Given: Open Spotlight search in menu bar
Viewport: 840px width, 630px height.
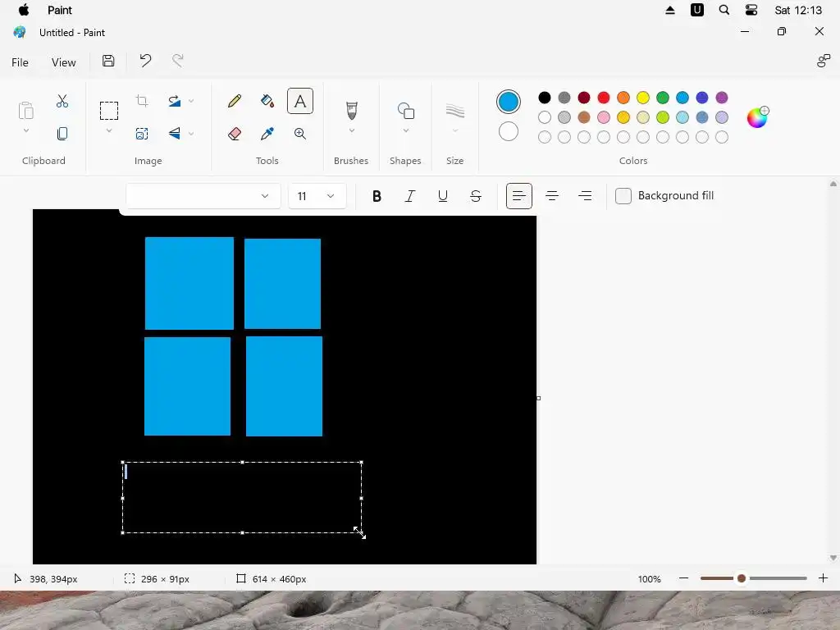Looking at the screenshot, I should (x=724, y=10).
